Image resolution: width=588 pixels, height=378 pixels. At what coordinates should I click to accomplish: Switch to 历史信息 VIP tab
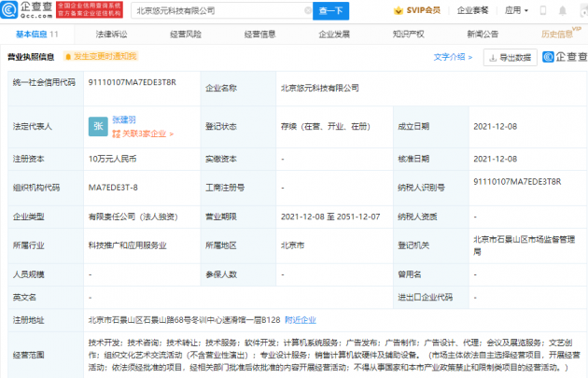561,34
